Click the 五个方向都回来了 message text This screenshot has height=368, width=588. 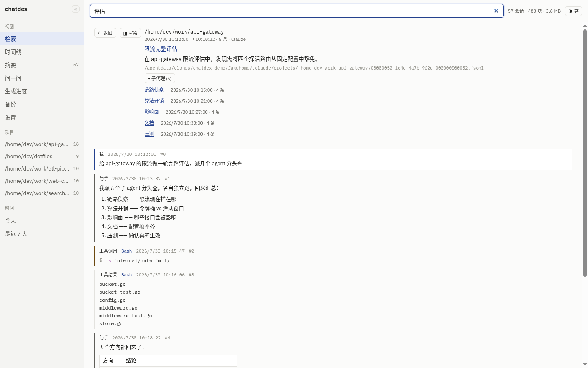[x=121, y=347]
